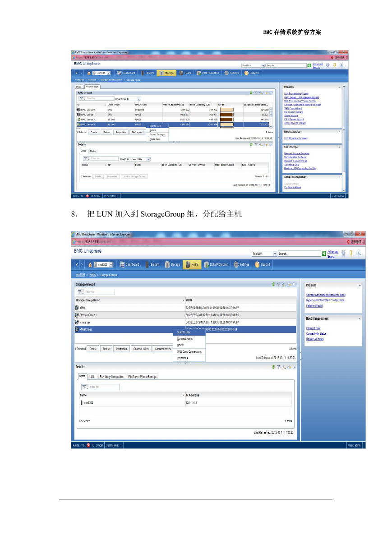This screenshot has width=392, height=554.
Task: Open the RAID Type dropdown in upper window
Action: click(138, 98)
